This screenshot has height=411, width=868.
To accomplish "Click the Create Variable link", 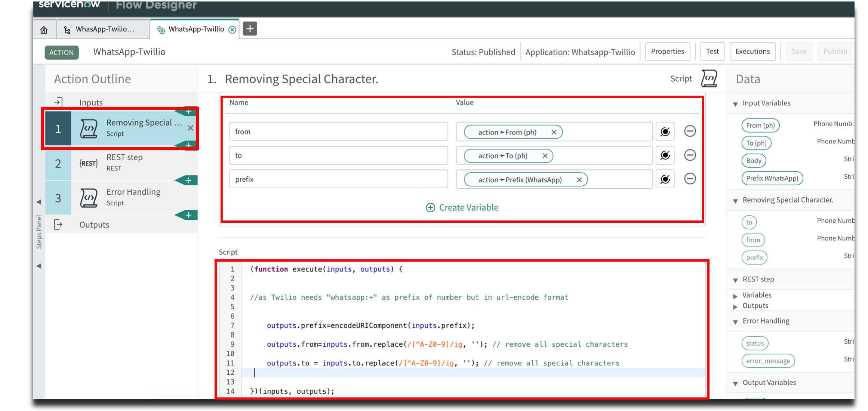I will (x=462, y=207).
